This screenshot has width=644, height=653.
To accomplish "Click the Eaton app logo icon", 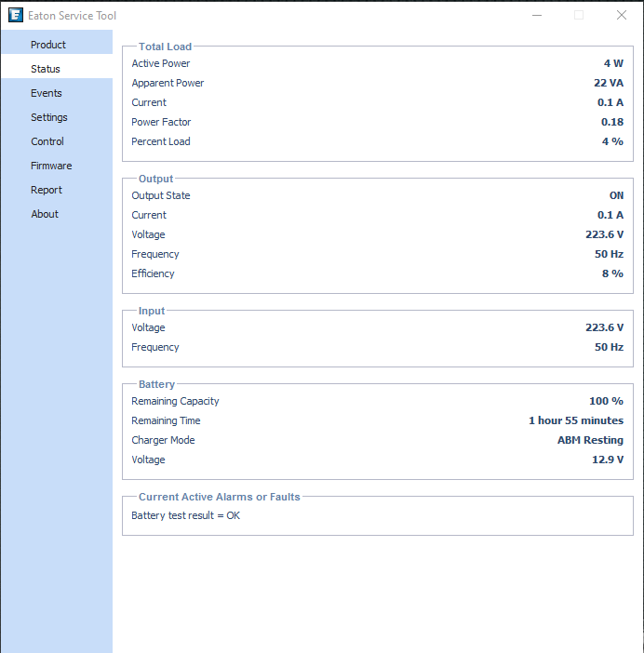I will (x=16, y=16).
